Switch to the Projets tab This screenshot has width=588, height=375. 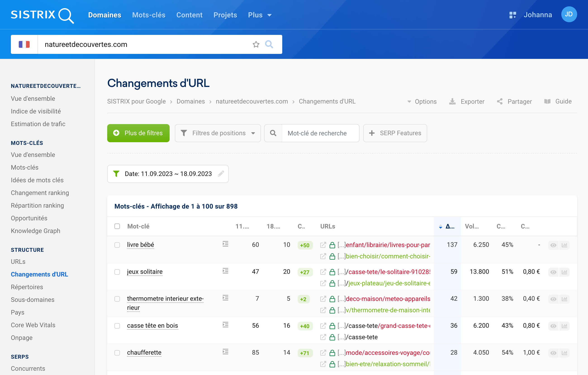225,15
